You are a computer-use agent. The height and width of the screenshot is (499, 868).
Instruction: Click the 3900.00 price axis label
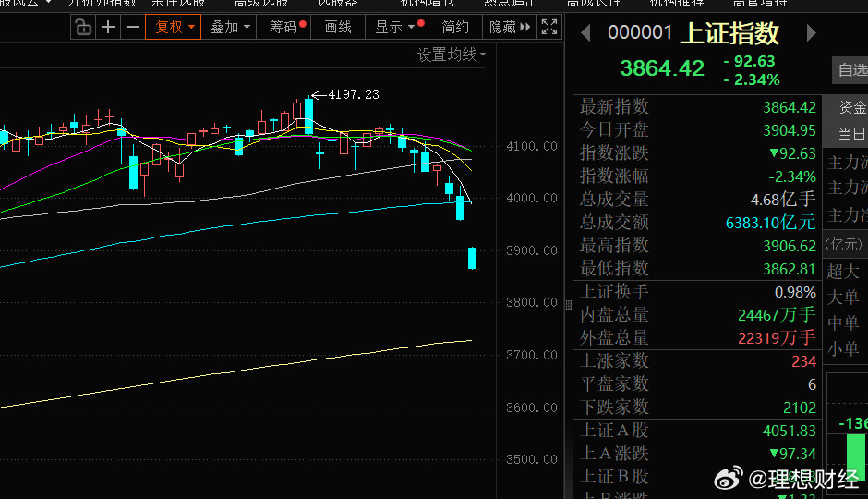click(532, 250)
